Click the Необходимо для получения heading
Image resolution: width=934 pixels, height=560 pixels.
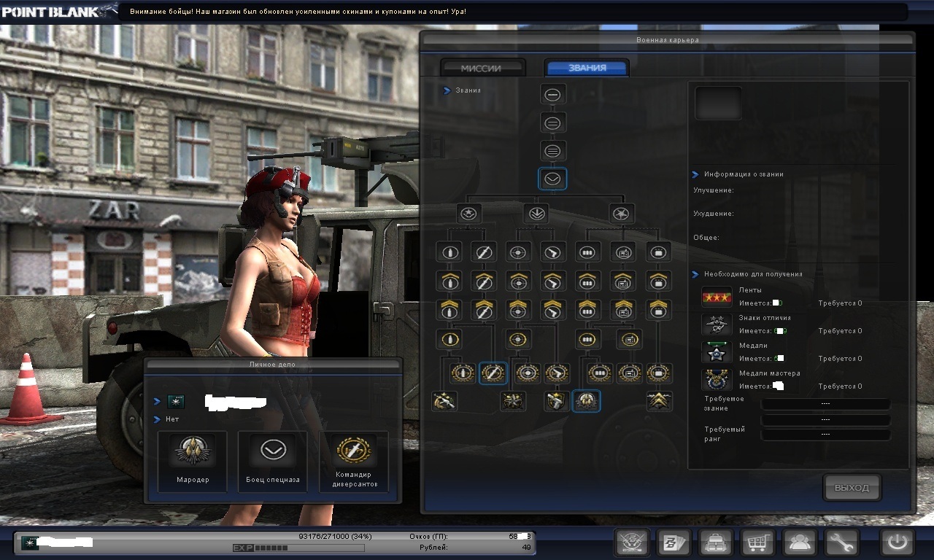(x=753, y=274)
